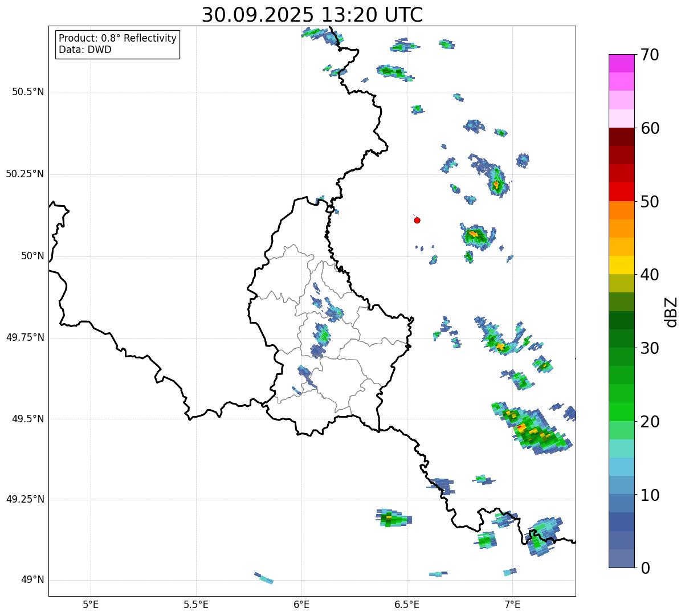Click the '50.25°N' latitude label
685x616 pixels.
coord(25,174)
